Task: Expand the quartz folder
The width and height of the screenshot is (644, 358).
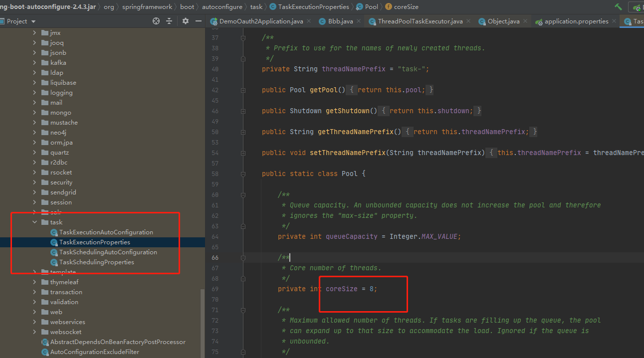Action: 34,153
